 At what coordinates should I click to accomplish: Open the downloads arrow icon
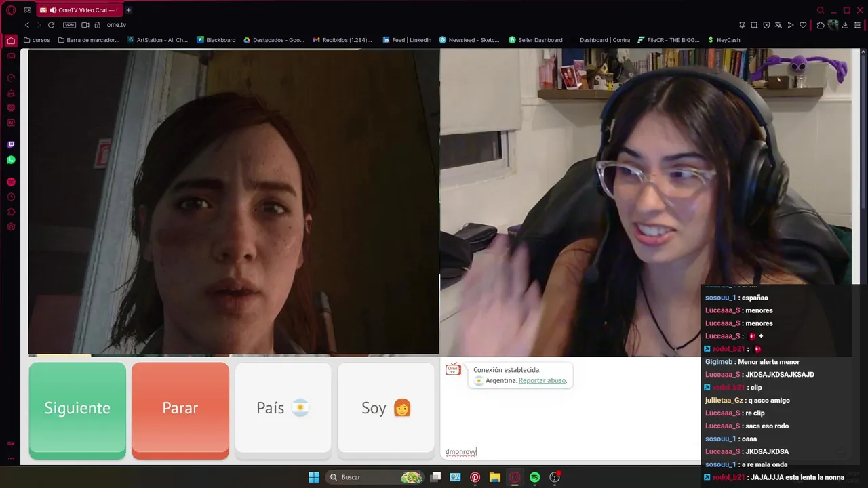click(846, 25)
